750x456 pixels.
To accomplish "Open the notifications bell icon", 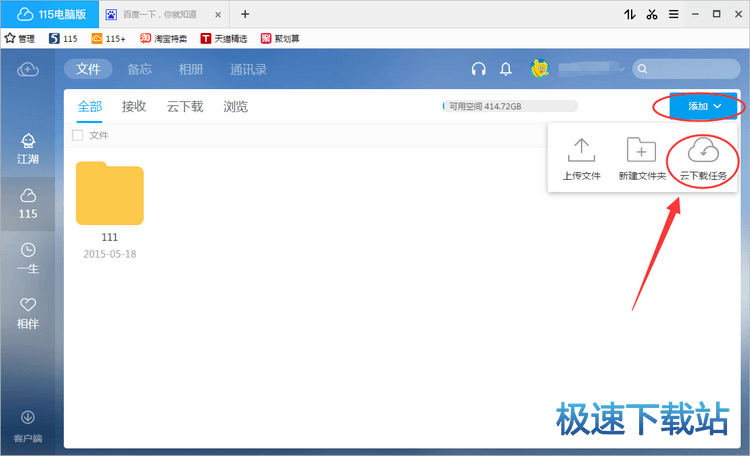I will 506,69.
